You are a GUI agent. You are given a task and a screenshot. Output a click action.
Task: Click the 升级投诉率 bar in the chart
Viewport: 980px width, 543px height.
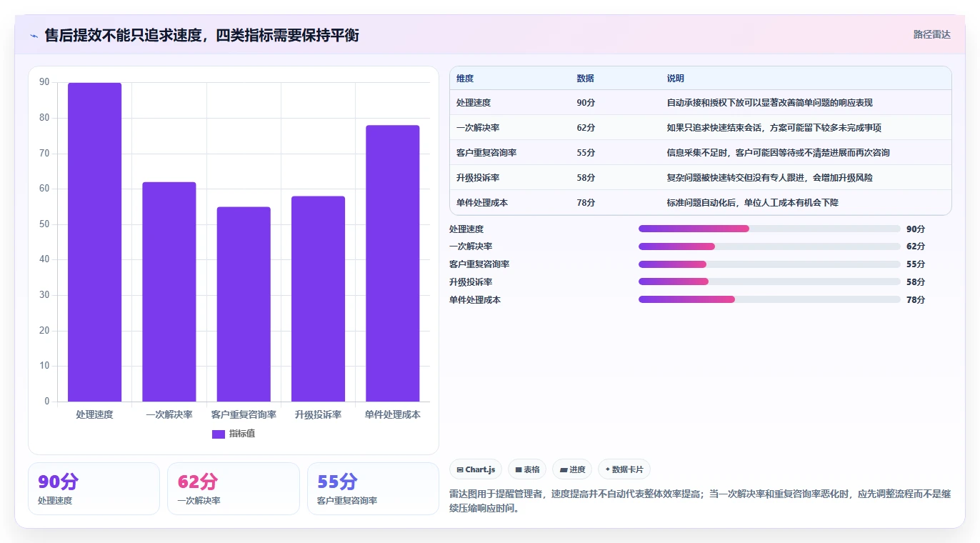pos(318,299)
